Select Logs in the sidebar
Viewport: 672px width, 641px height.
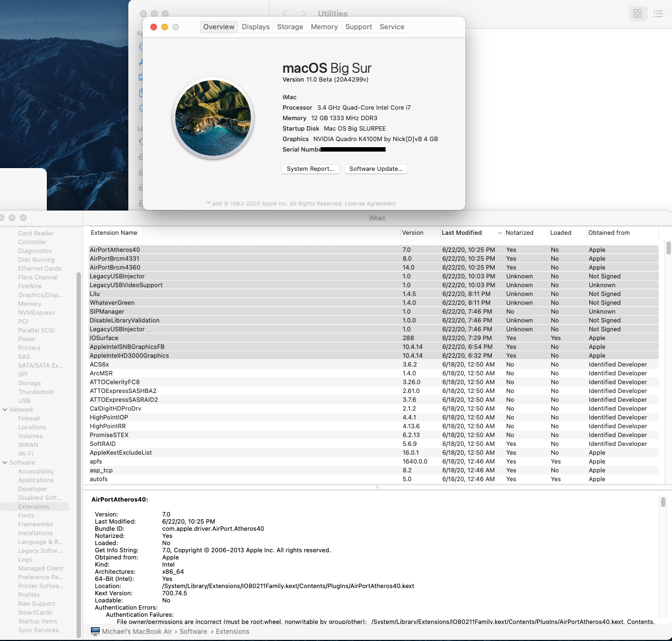pos(25,559)
